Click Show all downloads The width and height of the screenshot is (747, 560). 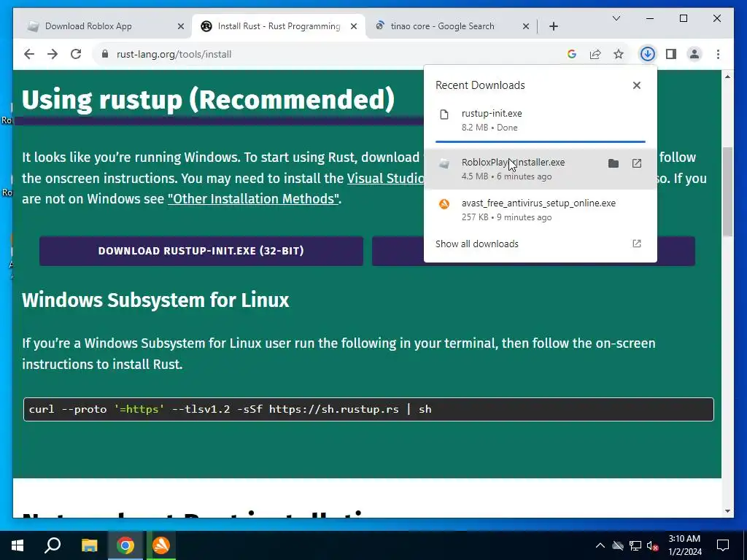(x=477, y=244)
